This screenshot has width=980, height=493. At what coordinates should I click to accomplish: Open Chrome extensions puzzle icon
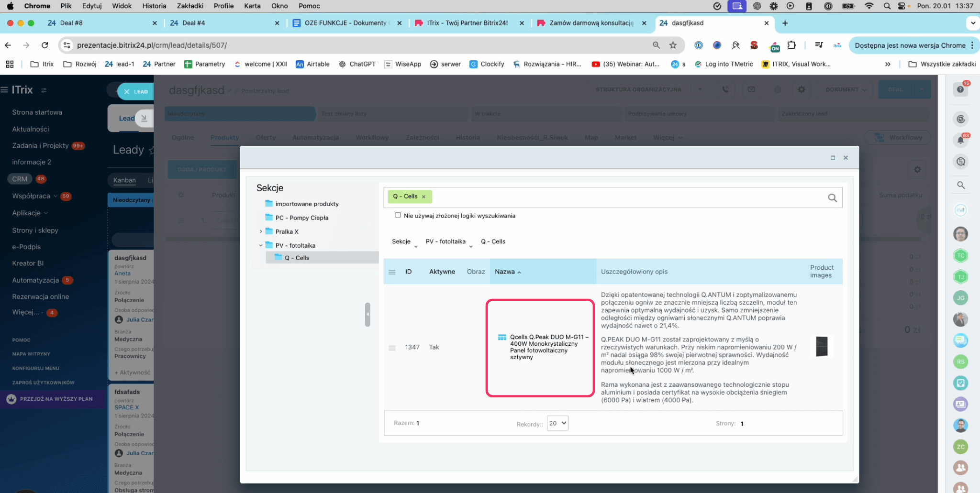click(791, 45)
